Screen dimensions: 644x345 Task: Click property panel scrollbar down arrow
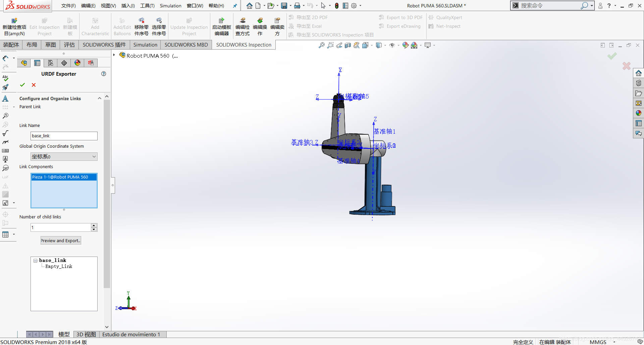click(107, 327)
